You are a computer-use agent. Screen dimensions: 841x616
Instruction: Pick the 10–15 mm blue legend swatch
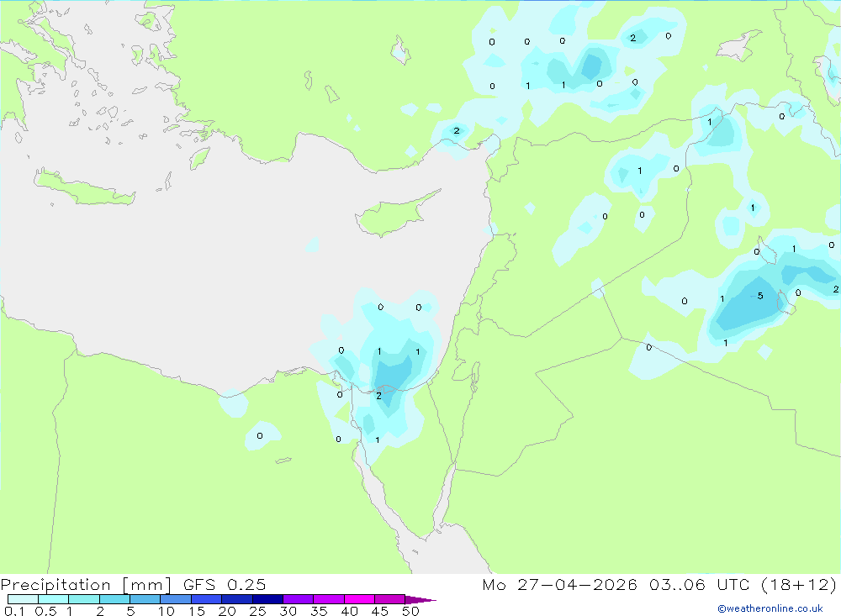[x=176, y=599]
